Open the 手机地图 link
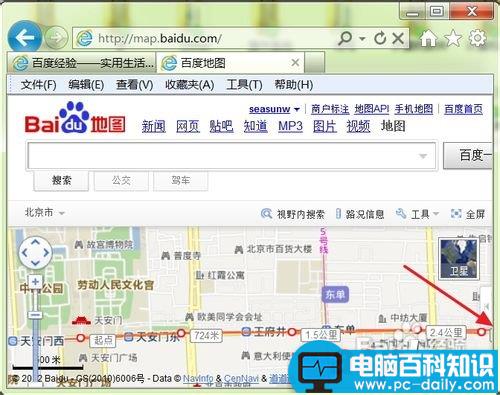This screenshot has height=395, width=500. [414, 109]
